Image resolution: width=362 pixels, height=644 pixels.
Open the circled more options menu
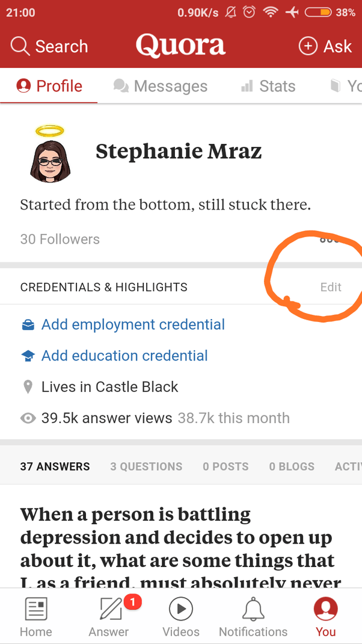(x=330, y=239)
